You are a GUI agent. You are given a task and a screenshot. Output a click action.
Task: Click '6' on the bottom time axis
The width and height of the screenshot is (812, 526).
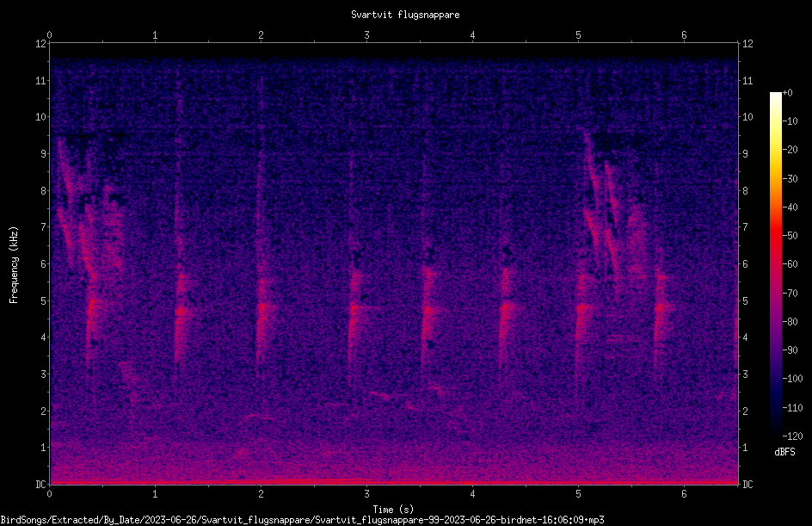(684, 494)
